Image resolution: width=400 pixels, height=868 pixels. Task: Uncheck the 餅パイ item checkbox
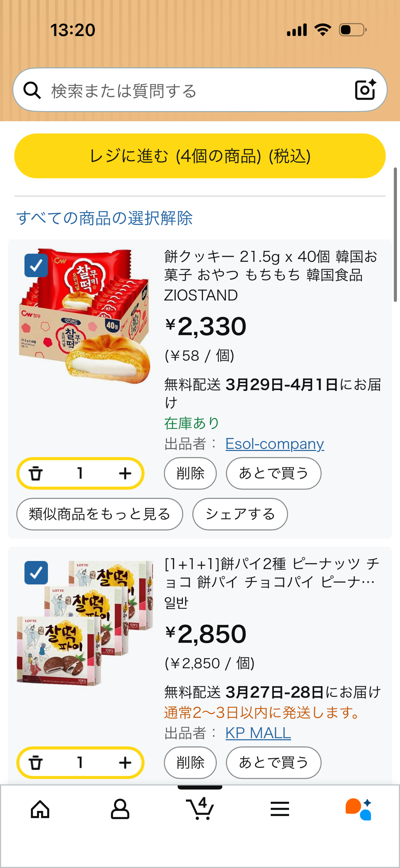pos(36,573)
